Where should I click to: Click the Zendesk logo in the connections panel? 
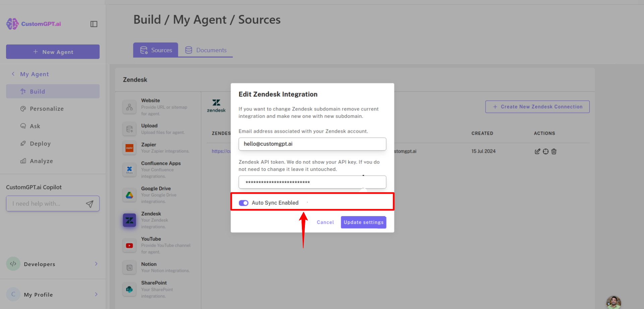point(216,106)
